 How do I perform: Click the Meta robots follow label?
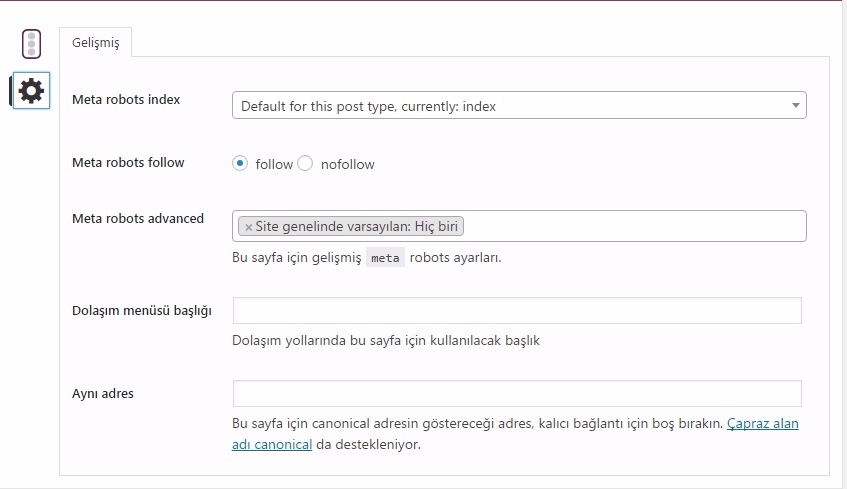point(128,162)
